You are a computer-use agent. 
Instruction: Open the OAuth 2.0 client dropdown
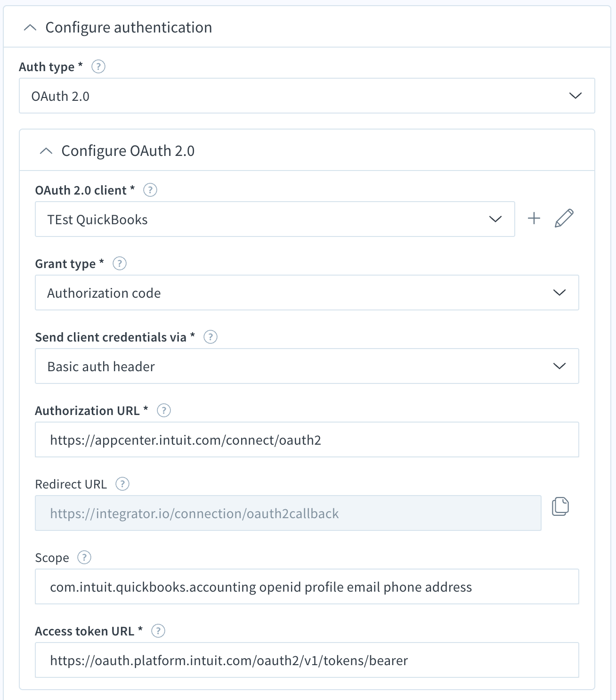click(x=275, y=219)
